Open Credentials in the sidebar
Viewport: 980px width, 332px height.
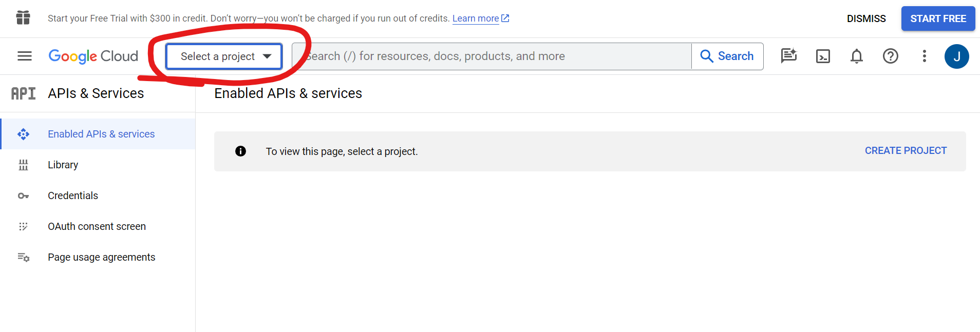[x=73, y=196]
